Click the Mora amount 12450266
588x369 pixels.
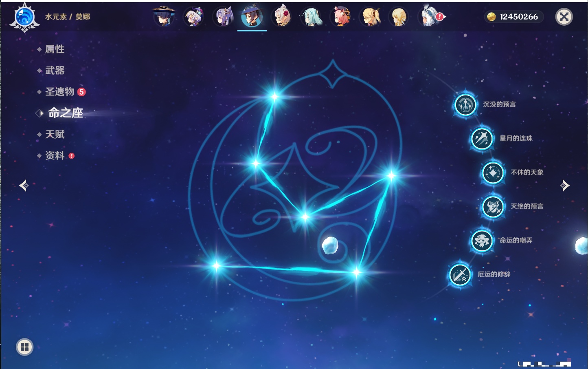tap(519, 17)
